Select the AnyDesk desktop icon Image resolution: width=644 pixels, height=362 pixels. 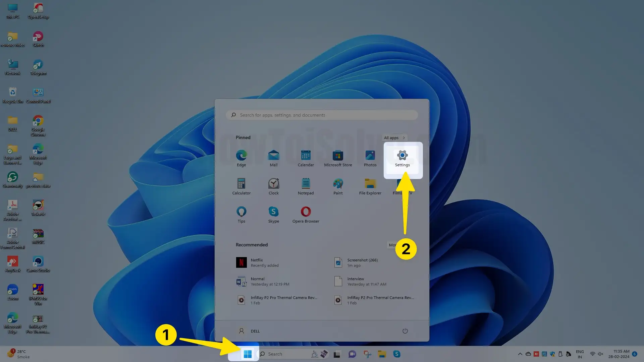pyautogui.click(x=13, y=264)
